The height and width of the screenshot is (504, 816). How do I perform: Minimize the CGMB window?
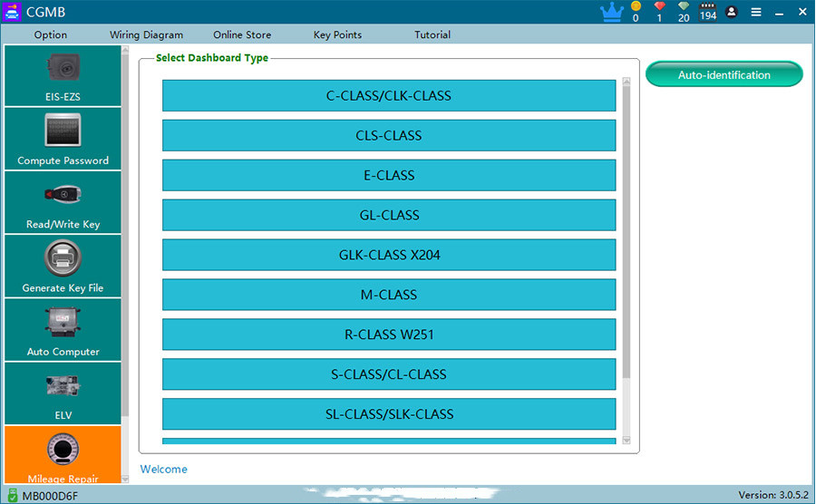click(779, 12)
